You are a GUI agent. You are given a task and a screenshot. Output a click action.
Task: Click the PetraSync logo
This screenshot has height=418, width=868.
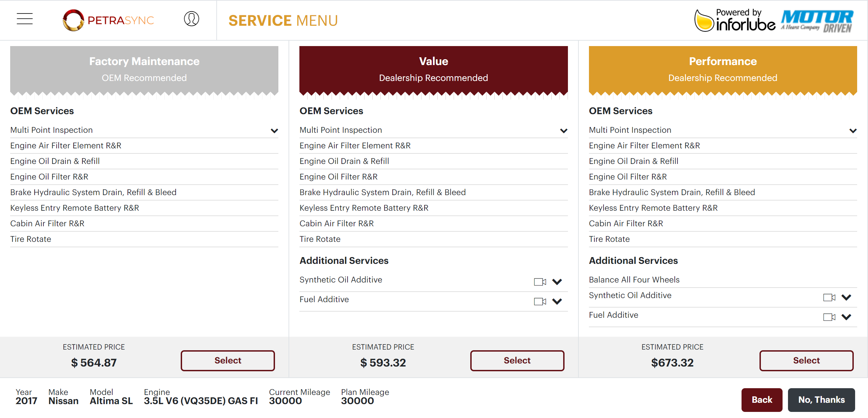click(x=108, y=20)
